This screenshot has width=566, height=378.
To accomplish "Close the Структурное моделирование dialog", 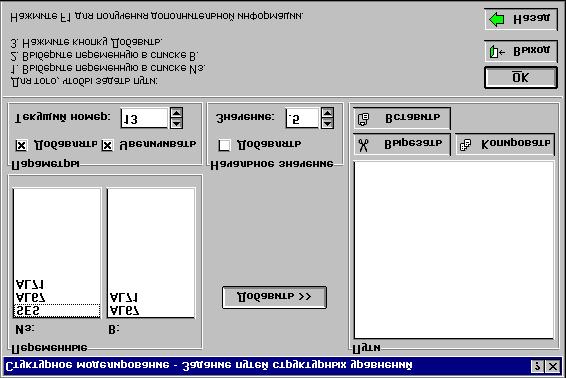I will (553, 366).
